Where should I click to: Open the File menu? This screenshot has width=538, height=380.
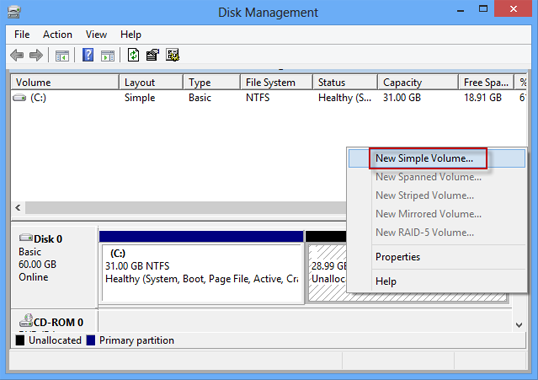coord(22,34)
